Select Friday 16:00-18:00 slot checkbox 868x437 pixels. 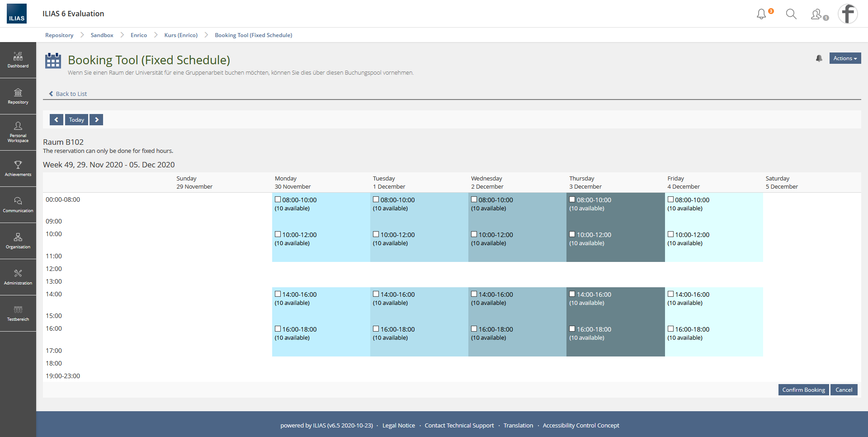tap(671, 329)
